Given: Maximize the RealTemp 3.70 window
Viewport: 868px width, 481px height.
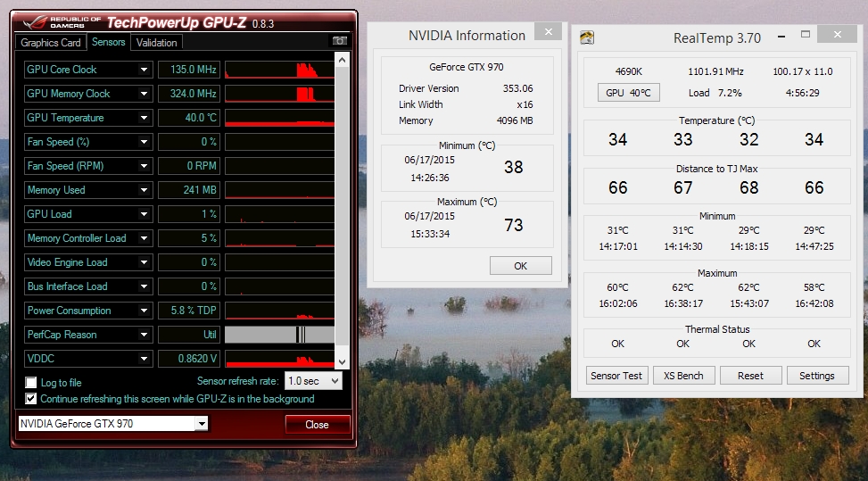Looking at the screenshot, I should pos(805,36).
